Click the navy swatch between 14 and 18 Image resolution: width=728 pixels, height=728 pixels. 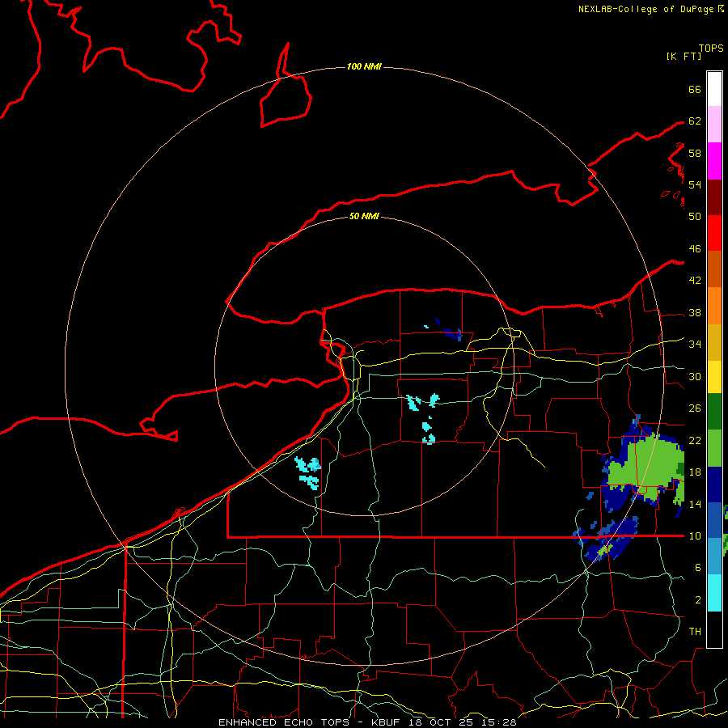tap(714, 485)
